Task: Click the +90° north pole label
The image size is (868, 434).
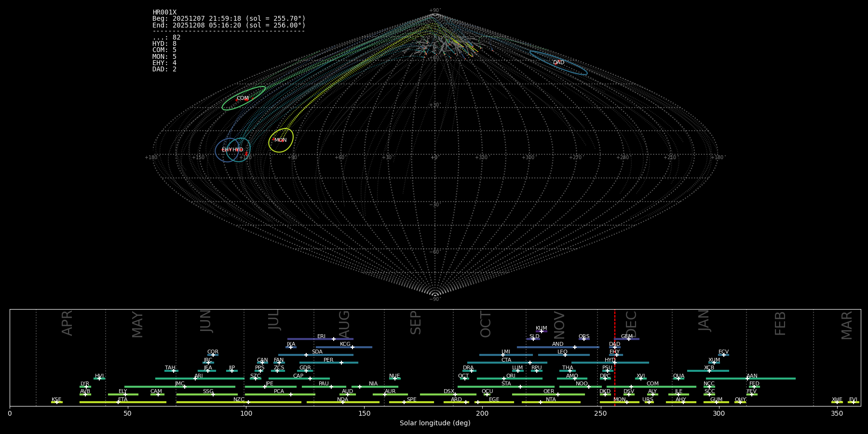Action: coord(434,11)
